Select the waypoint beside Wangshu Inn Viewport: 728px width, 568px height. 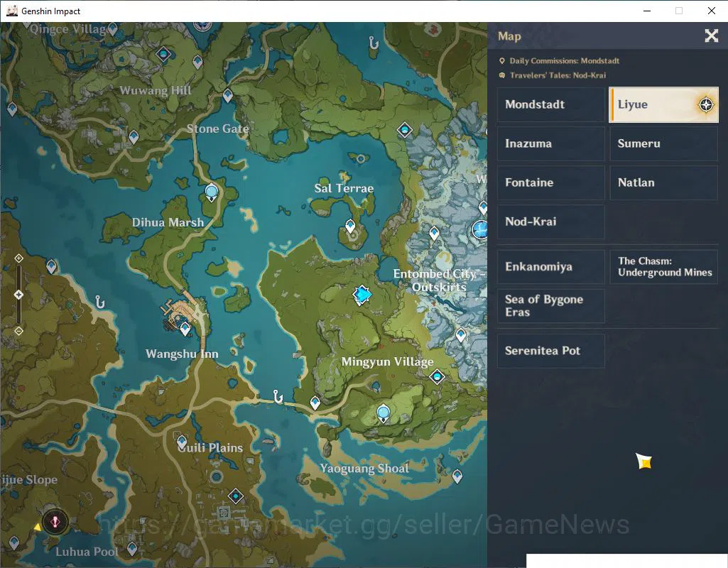(185, 329)
